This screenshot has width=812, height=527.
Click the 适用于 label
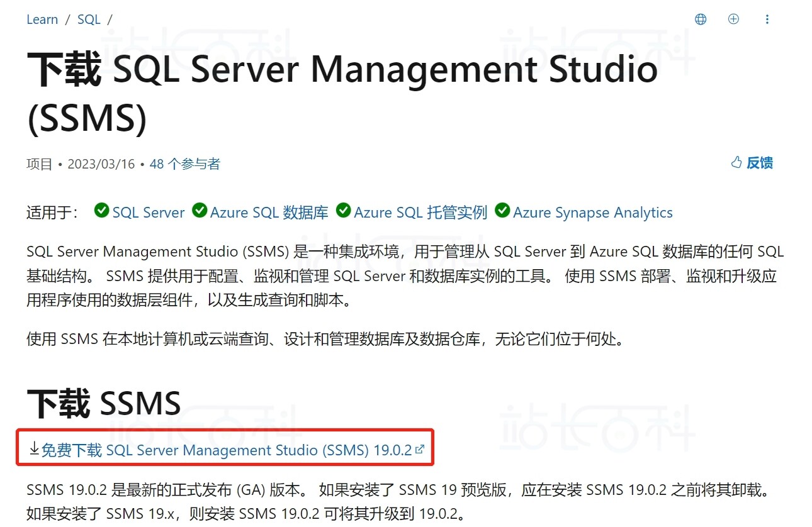52,213
